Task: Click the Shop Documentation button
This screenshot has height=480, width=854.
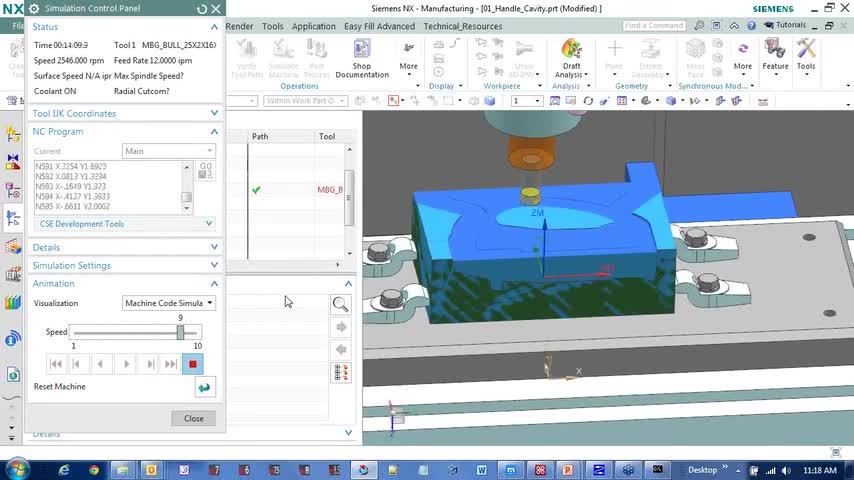Action: 362,59
